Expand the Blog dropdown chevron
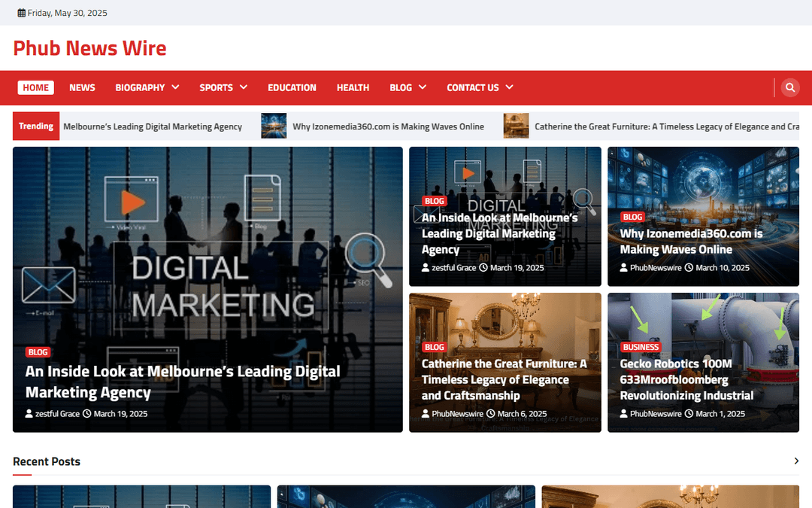The image size is (812, 508). tap(423, 87)
